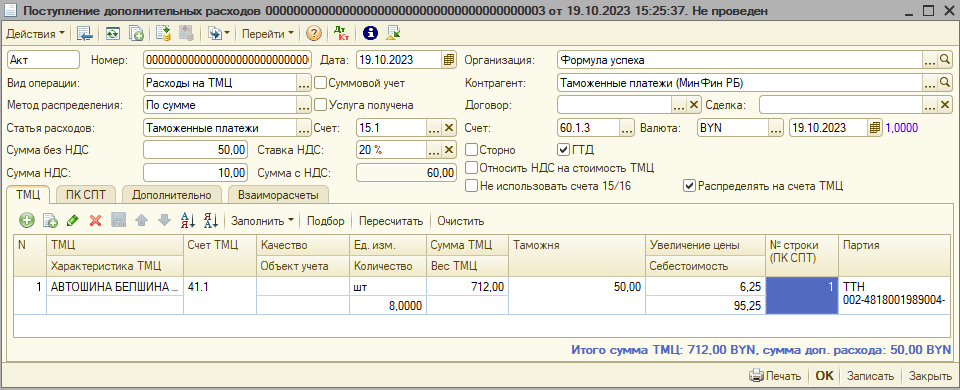Open the create-based-on icon dropdown
This screenshot has height=390, width=960.
[219, 34]
